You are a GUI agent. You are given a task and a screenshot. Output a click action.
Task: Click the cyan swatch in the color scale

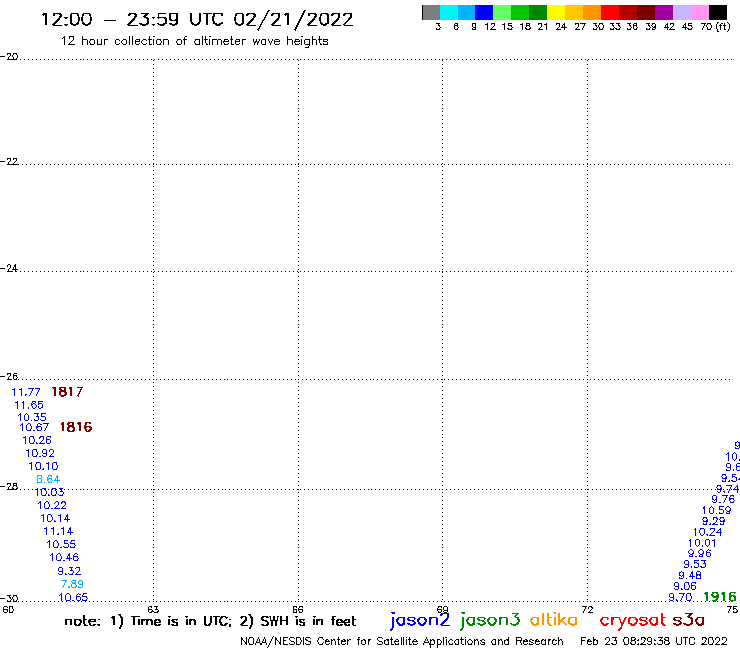pyautogui.click(x=449, y=12)
